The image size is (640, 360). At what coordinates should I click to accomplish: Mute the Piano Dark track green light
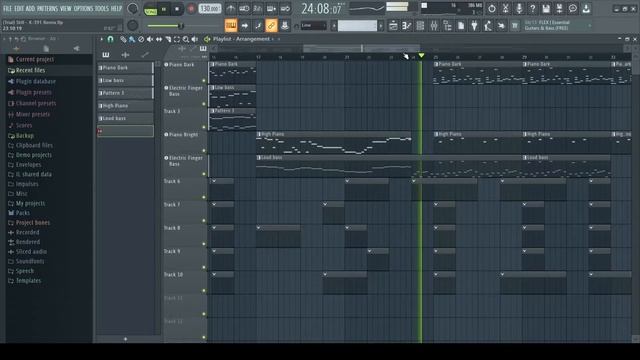tap(204, 81)
